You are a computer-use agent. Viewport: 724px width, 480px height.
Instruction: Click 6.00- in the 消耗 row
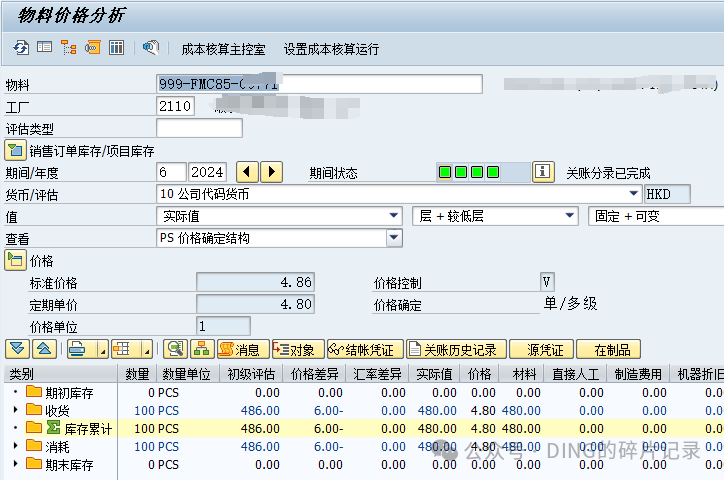(x=328, y=446)
